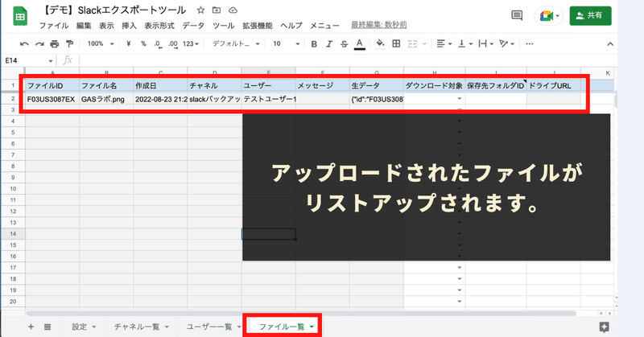This screenshot has width=644, height=337.
Task: Open the zoom 100% dropdown
Action: tap(100, 43)
